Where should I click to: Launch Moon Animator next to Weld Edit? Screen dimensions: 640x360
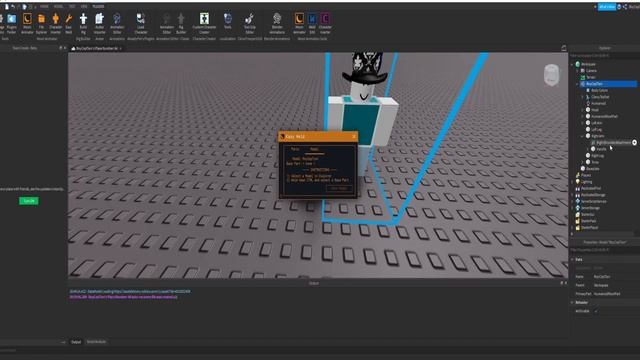click(299, 24)
